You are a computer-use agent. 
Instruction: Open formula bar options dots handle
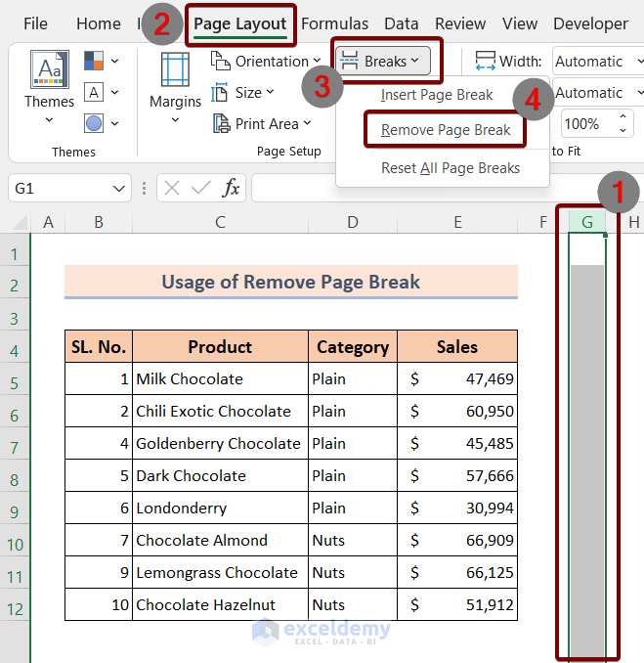pos(144,188)
